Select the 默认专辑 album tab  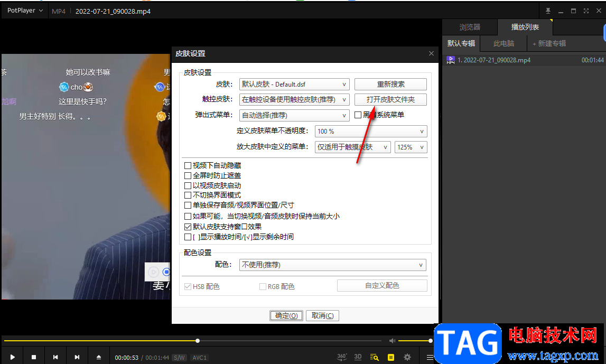click(461, 43)
